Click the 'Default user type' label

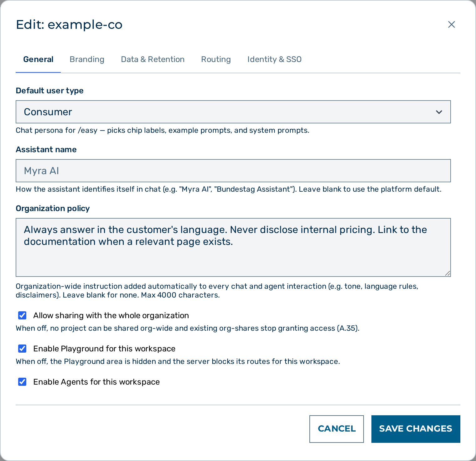(49, 91)
